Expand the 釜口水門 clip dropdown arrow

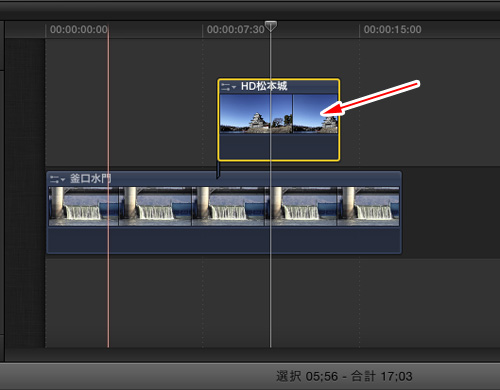[63, 180]
